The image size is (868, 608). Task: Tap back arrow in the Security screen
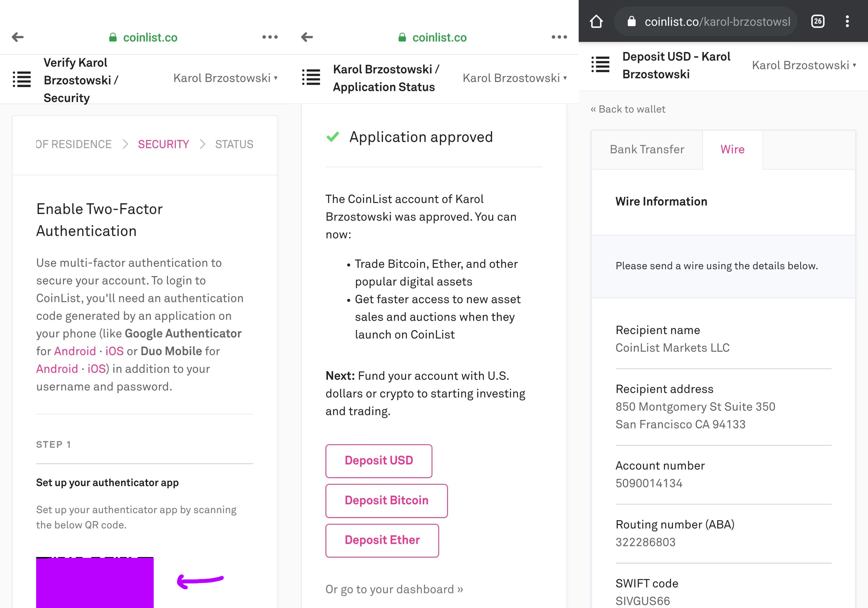[18, 37]
